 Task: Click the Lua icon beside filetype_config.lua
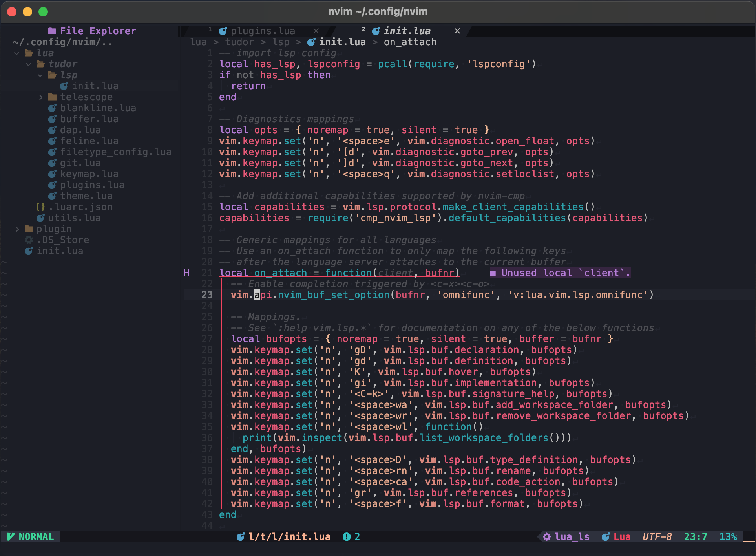tap(52, 152)
